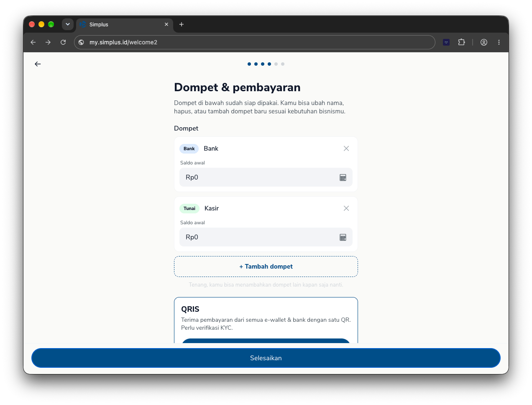Open a new browser tab
Screen dimensions: 532x405
click(182, 24)
